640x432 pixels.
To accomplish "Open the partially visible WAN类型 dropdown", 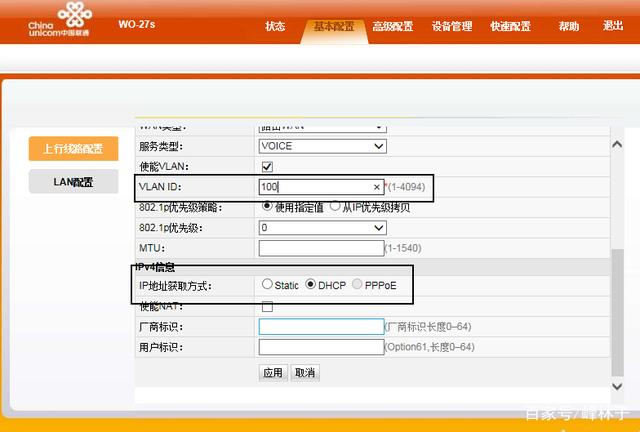I will coord(322,128).
